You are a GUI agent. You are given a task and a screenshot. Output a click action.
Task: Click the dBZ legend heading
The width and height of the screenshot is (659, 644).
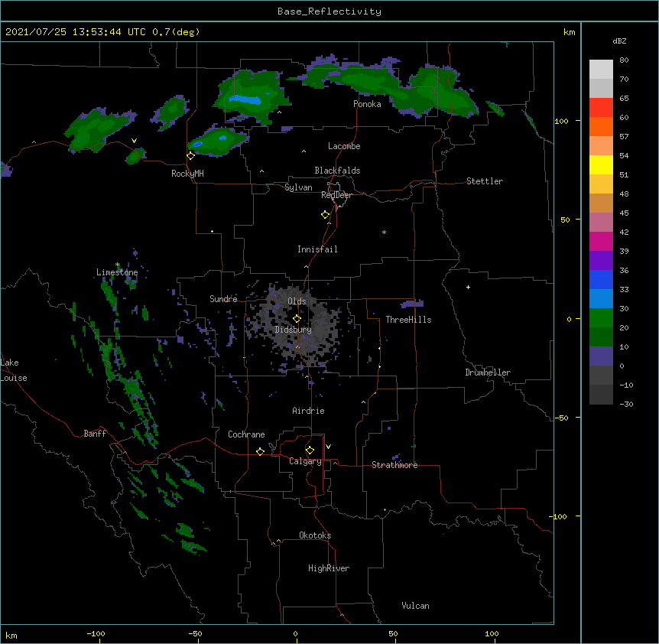pos(619,41)
